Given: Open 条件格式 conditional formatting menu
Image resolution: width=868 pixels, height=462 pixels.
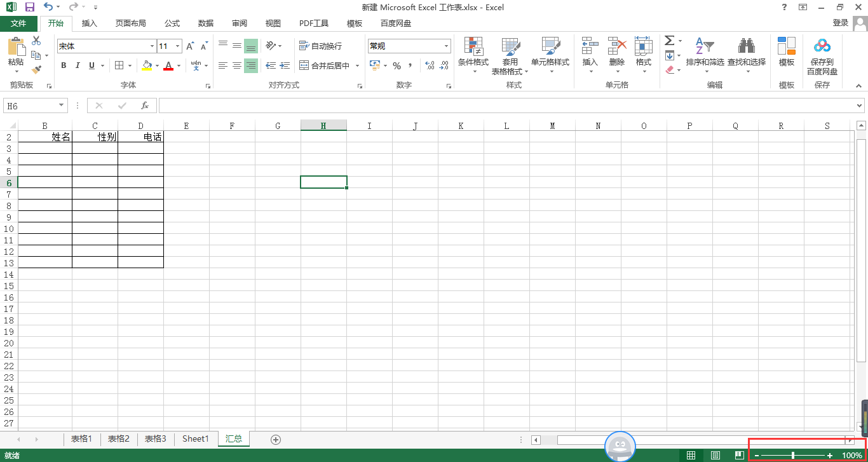Looking at the screenshot, I should pos(473,56).
